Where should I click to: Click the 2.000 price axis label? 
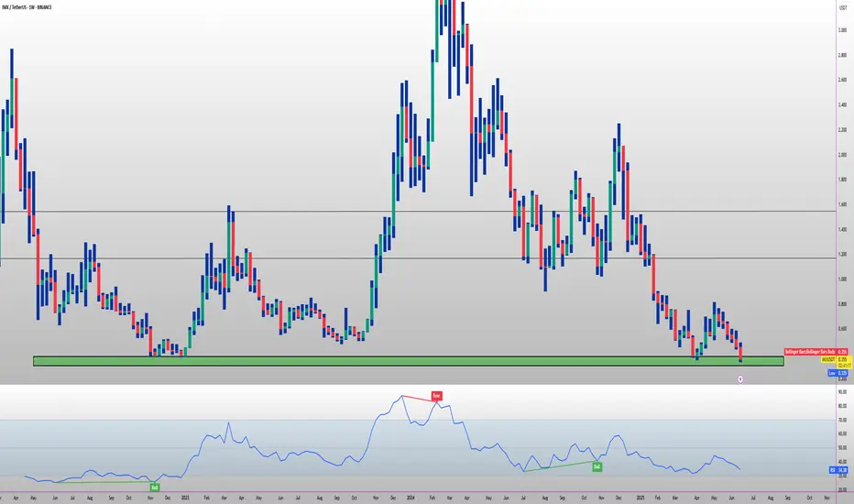[843, 155]
